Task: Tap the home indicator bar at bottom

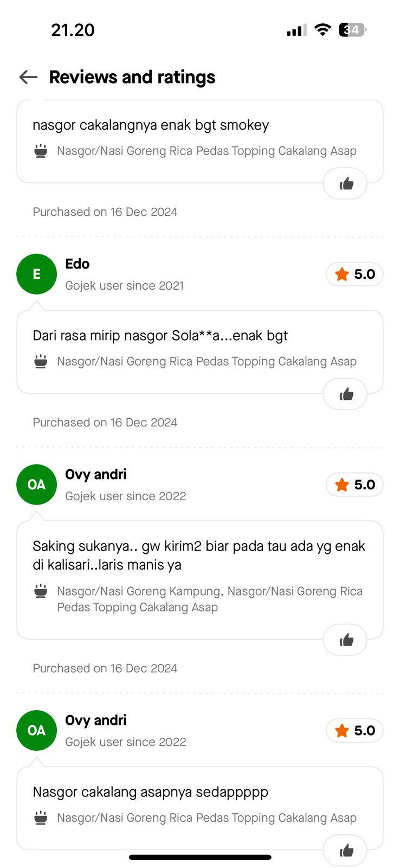Action: (200, 857)
